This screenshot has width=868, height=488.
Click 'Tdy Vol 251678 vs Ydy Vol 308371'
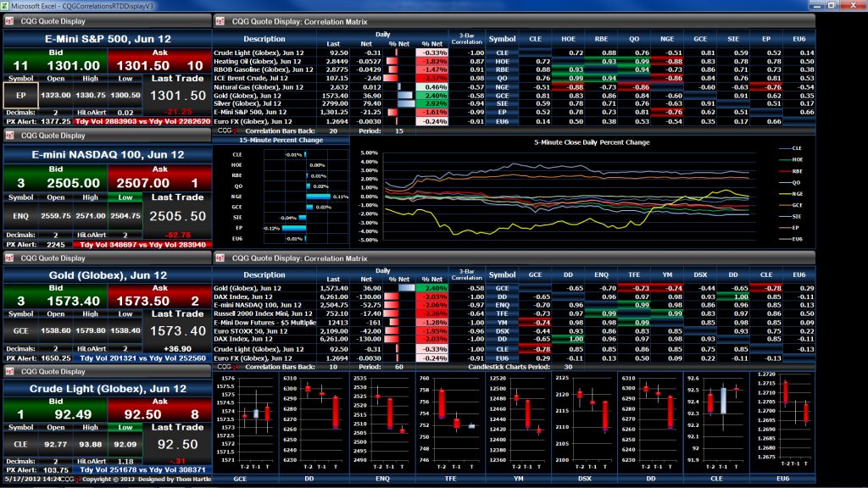tap(142, 469)
